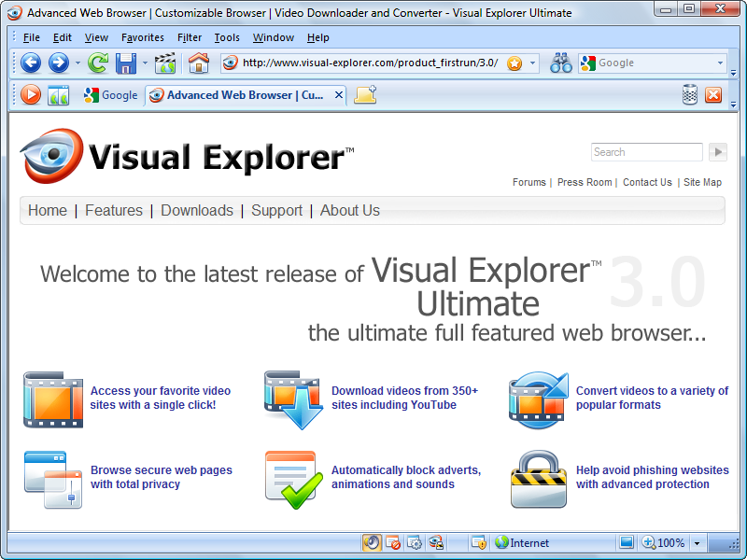Switch to the Google tab
Screen dimensions: 747x560
click(x=110, y=95)
